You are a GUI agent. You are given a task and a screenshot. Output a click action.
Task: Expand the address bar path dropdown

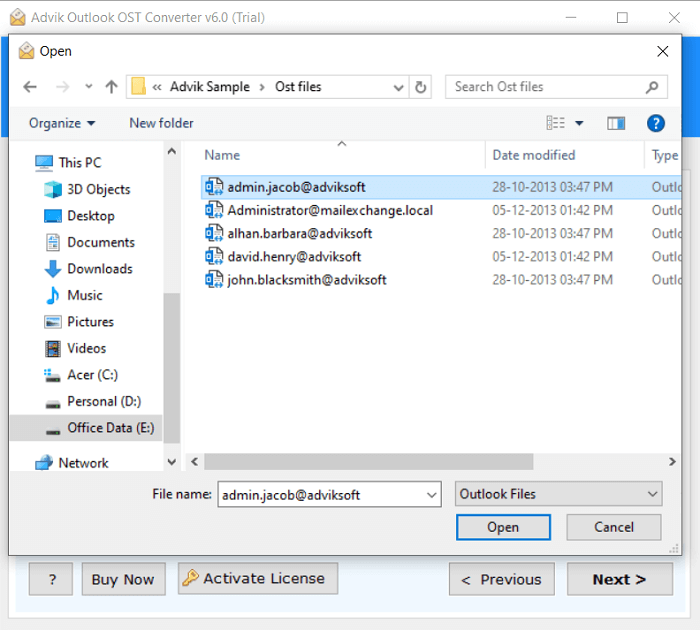(x=398, y=88)
